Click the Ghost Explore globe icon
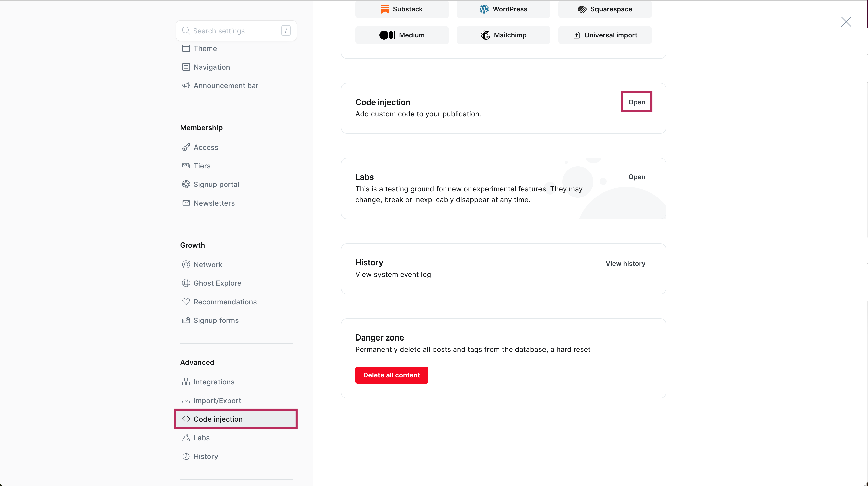868x486 pixels. coord(186,283)
